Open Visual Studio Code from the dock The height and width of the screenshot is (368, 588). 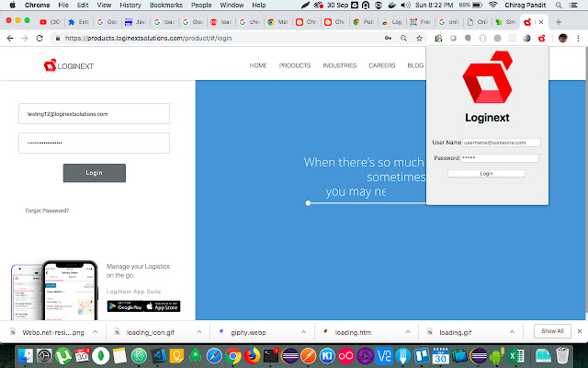pyautogui.click(x=158, y=355)
